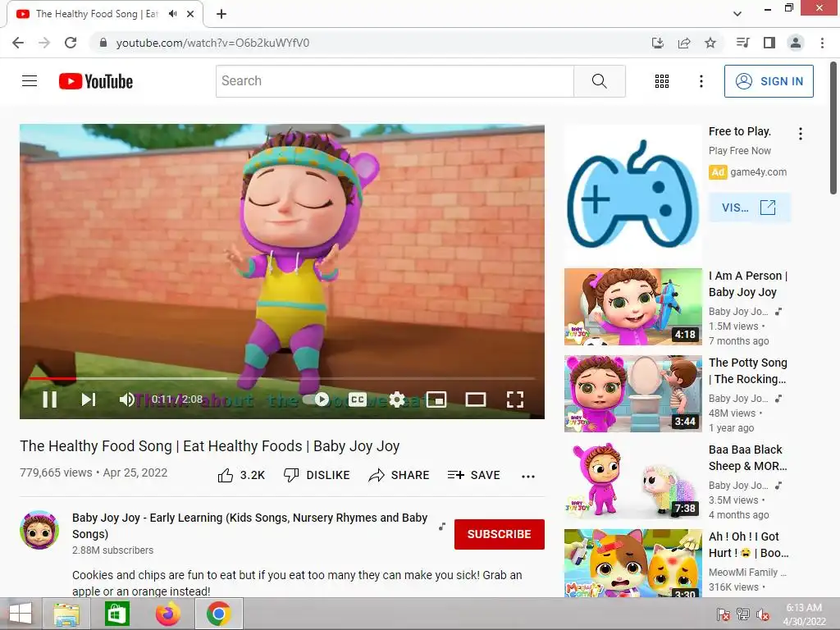Image resolution: width=840 pixels, height=630 pixels.
Task: Pause the video playback
Action: (x=50, y=399)
